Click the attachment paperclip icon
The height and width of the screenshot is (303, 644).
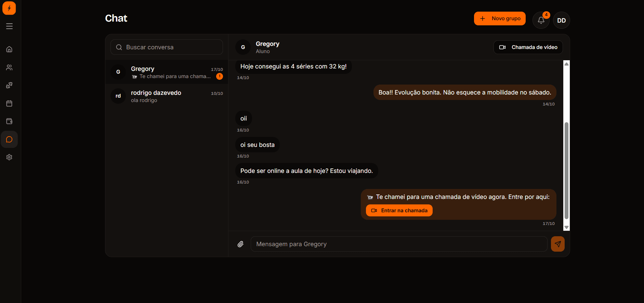point(240,244)
